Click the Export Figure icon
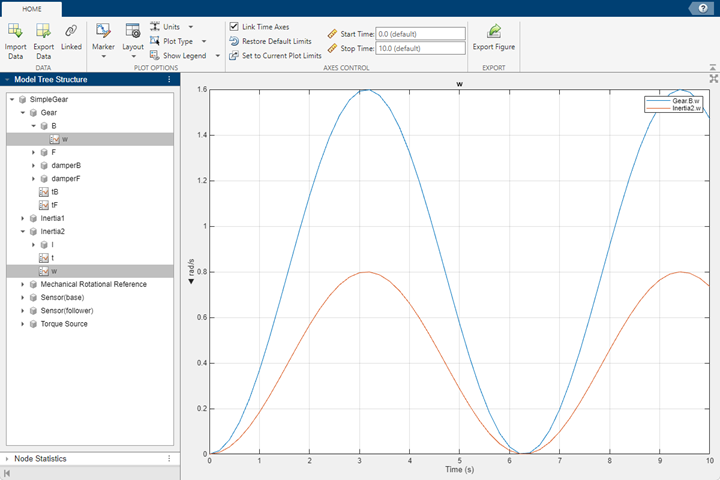720x480 pixels. 493,32
